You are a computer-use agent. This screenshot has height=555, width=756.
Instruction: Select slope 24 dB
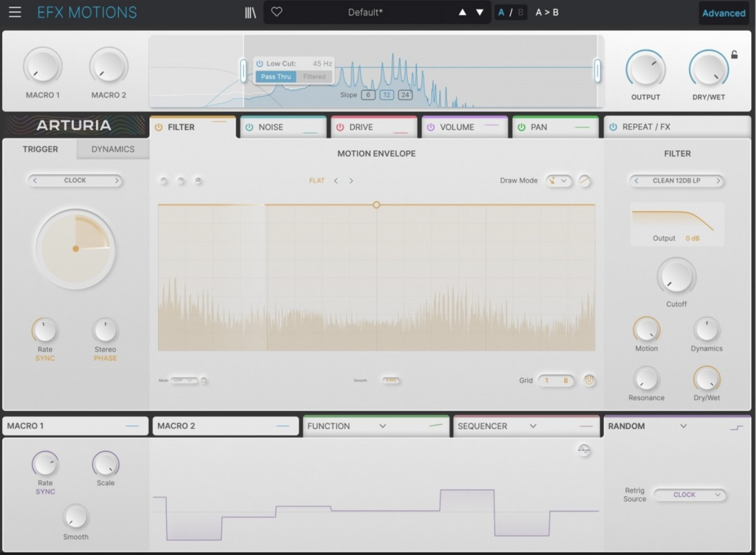405,95
